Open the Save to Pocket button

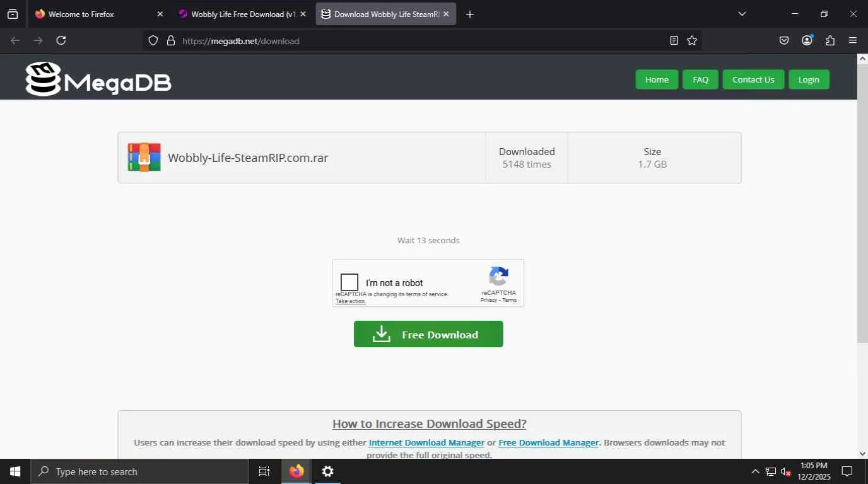pos(784,40)
